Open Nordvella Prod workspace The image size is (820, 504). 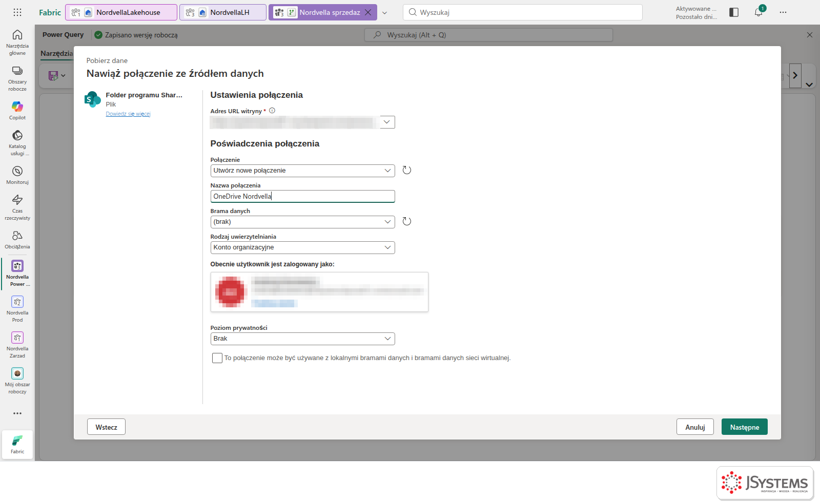pos(17,309)
